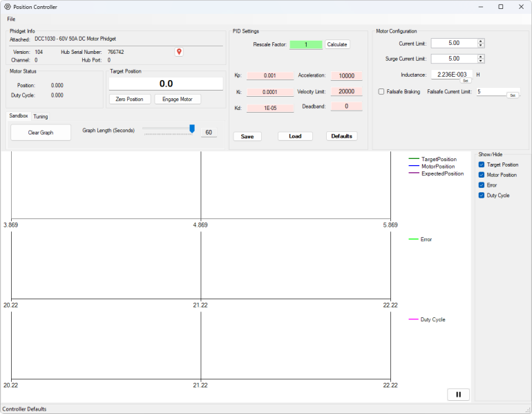Click the Velocity Limit field
532x414 pixels.
click(x=346, y=91)
